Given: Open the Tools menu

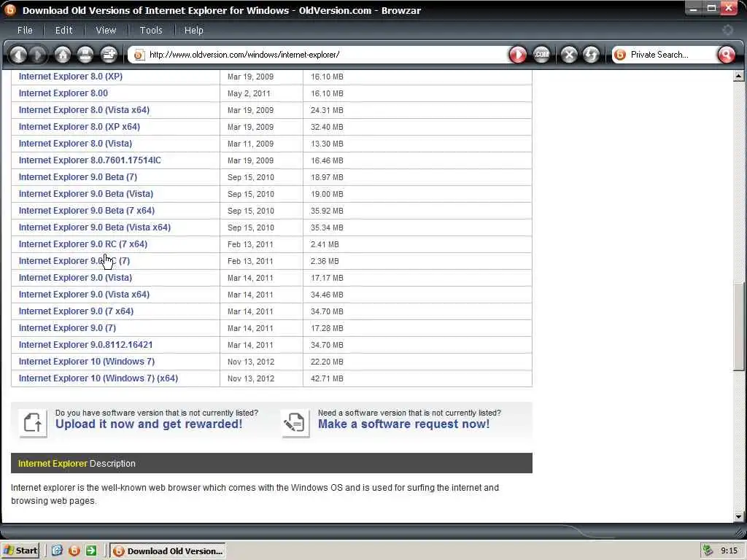Looking at the screenshot, I should coord(151,30).
